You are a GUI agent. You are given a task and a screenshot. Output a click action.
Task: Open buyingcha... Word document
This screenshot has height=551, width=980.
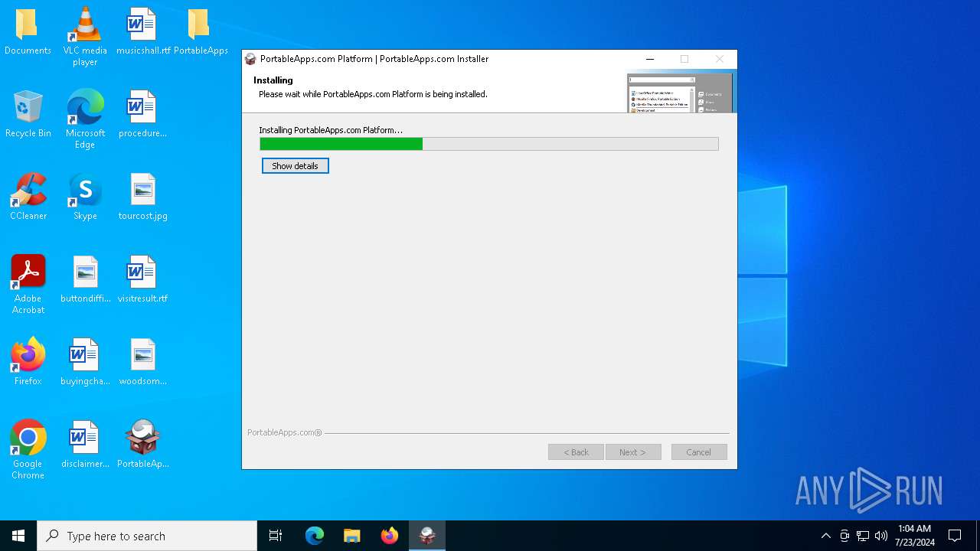(85, 362)
